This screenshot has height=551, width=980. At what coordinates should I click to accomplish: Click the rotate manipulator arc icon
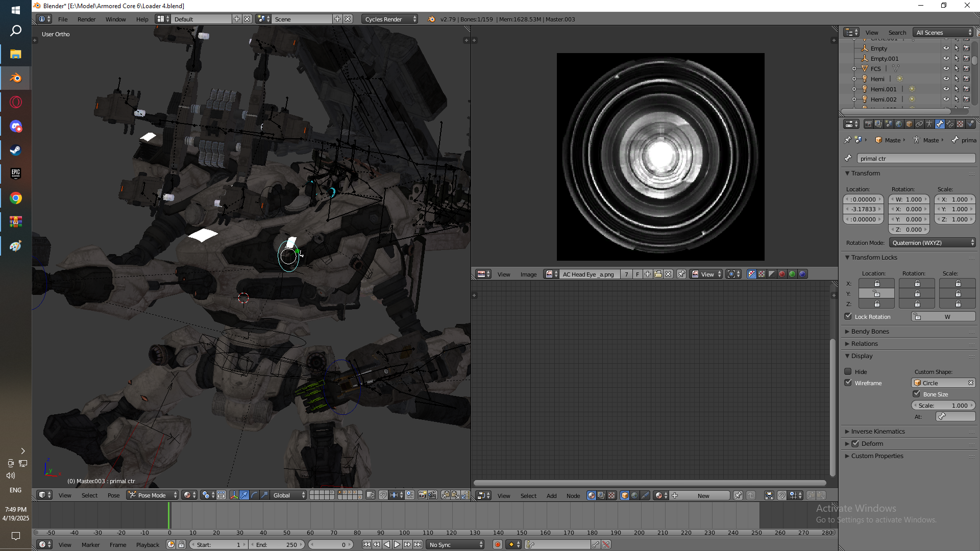(254, 495)
